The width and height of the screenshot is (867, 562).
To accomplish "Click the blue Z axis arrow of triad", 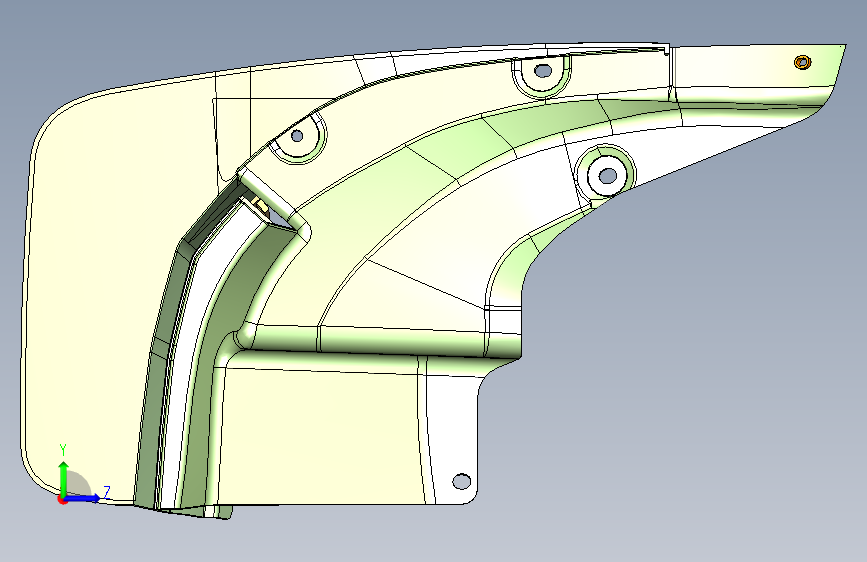I will [84, 498].
